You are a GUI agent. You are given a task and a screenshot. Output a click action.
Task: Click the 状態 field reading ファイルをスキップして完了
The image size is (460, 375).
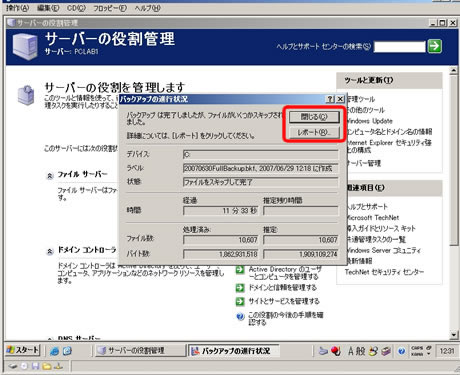(261, 182)
